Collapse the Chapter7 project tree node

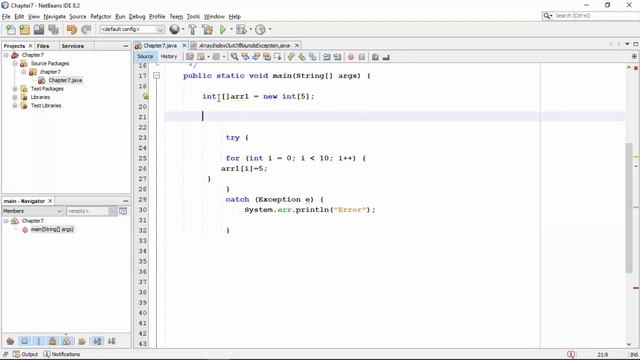6,55
